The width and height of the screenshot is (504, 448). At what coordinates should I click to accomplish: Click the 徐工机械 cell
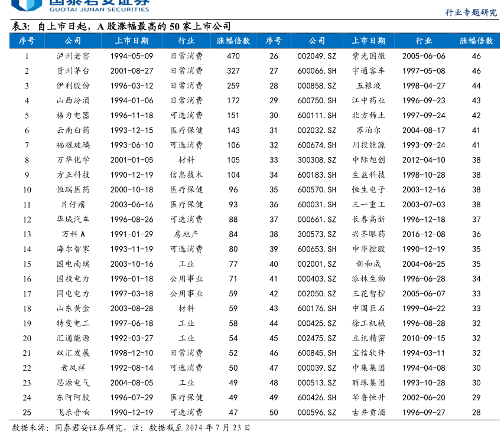(x=369, y=323)
